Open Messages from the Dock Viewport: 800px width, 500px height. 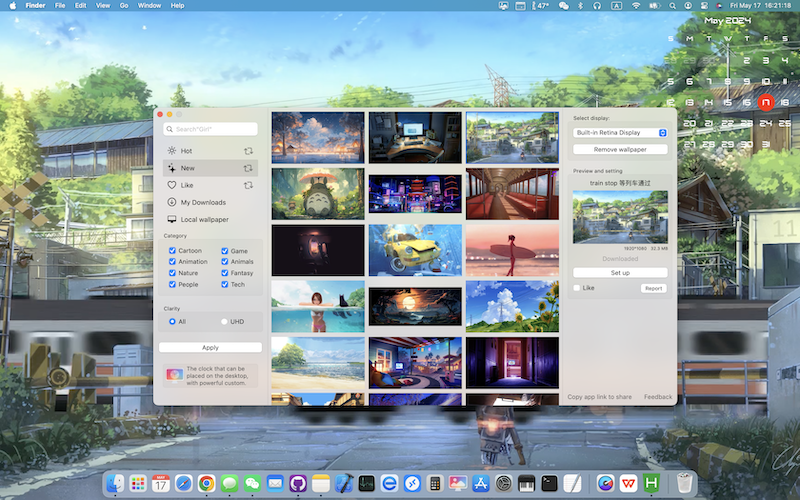pos(230,483)
